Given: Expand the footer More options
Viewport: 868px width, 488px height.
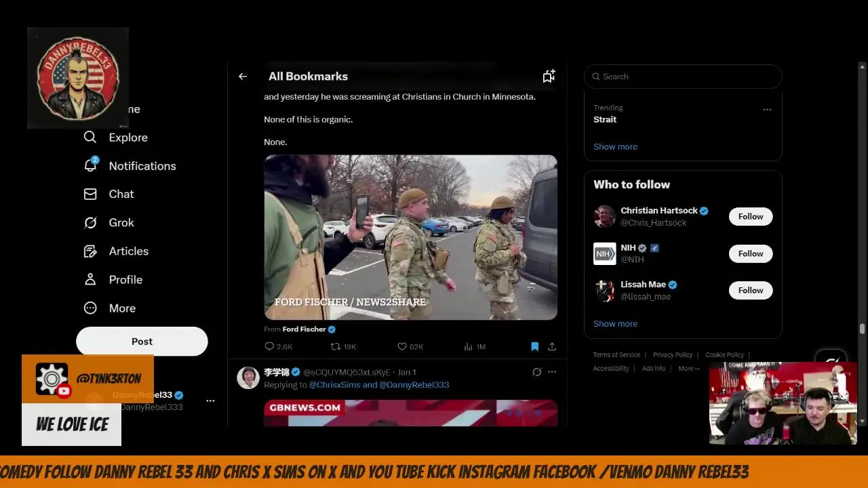Looking at the screenshot, I should click(689, 368).
